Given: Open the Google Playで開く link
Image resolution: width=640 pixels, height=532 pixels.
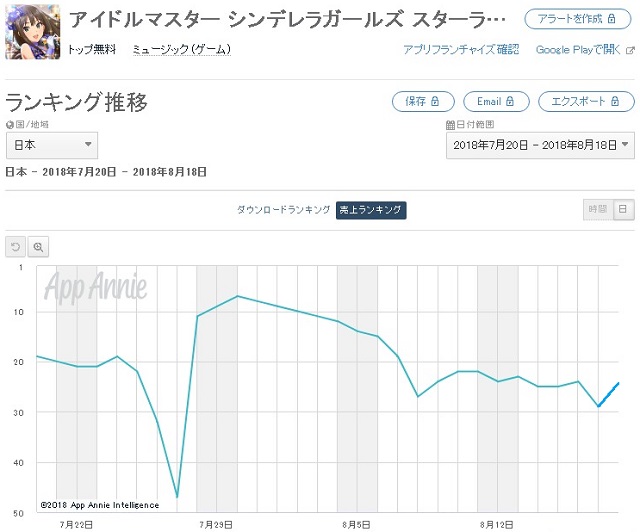Looking at the screenshot, I should tap(578, 50).
